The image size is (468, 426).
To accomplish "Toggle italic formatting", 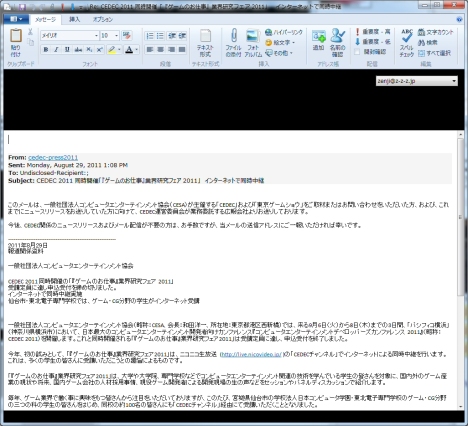I will pos(56,50).
